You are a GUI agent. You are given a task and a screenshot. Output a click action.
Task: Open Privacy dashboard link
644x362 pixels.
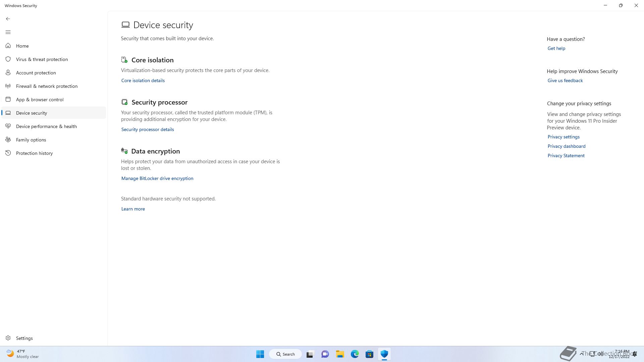(x=567, y=146)
